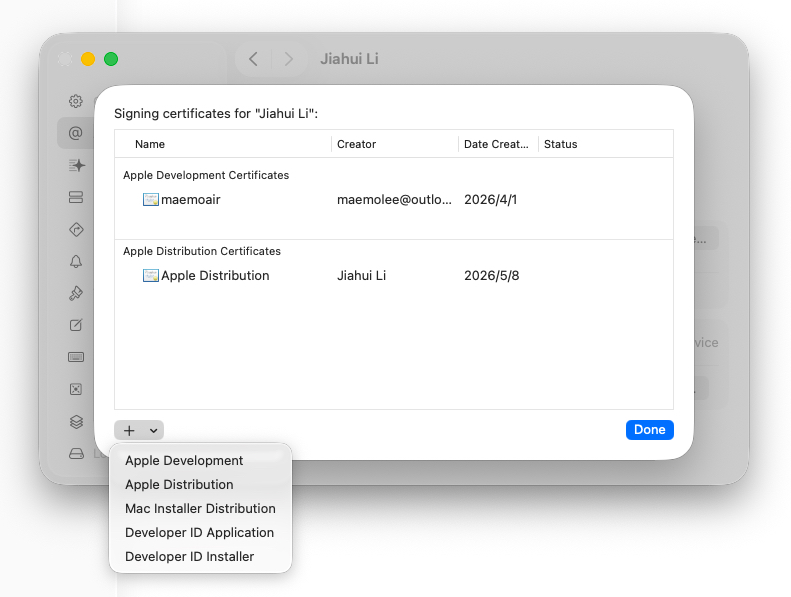Toggle the chevron beside the plus button
The image size is (791, 597).
click(x=153, y=430)
